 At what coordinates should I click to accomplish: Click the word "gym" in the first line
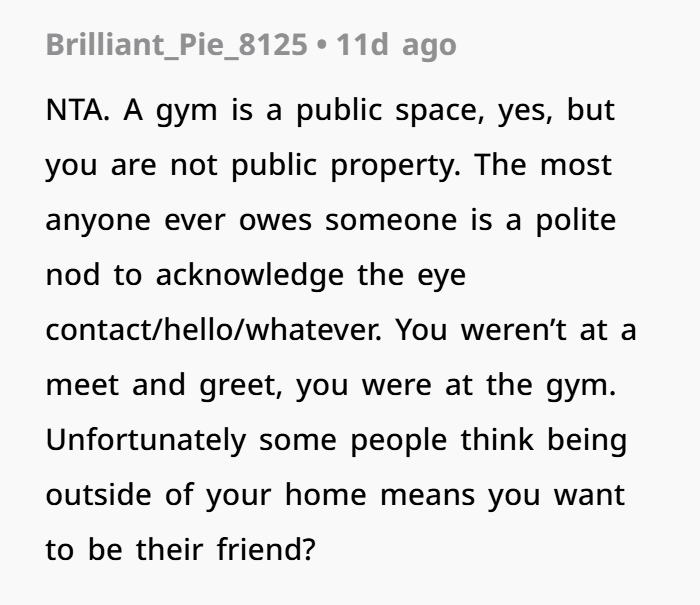pyautogui.click(x=187, y=112)
